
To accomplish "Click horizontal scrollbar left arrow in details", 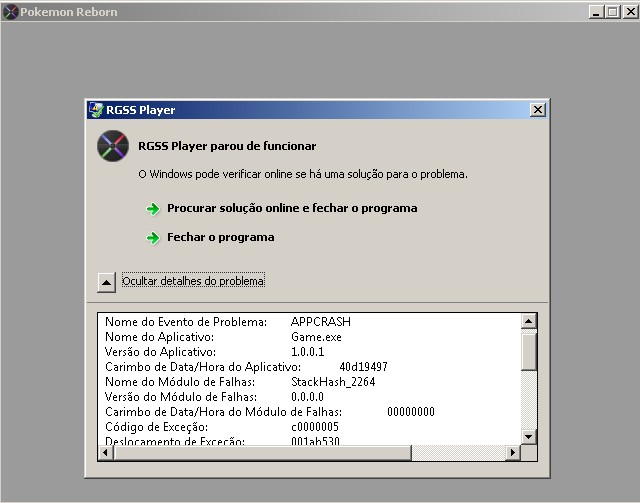I will (106, 452).
